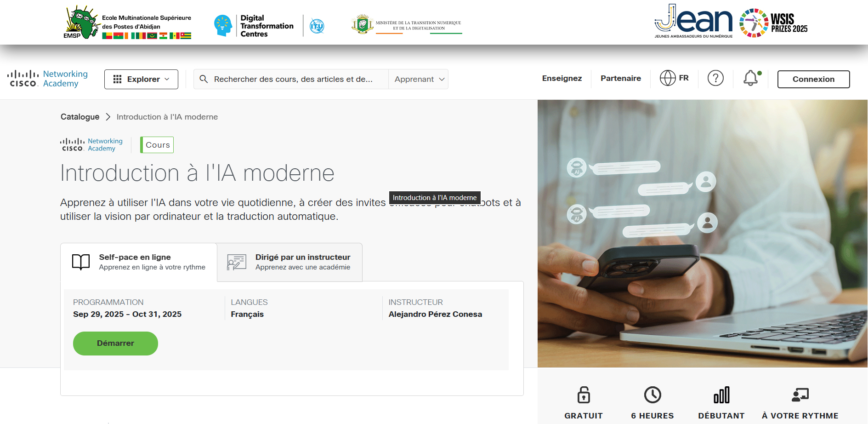Click the search magnifier icon
The height and width of the screenshot is (424, 868).
tap(204, 79)
